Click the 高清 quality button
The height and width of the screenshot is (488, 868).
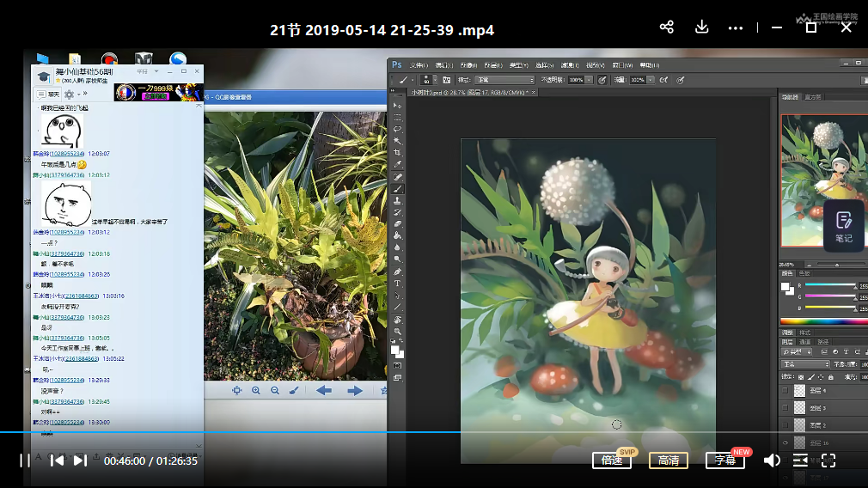[668, 461]
